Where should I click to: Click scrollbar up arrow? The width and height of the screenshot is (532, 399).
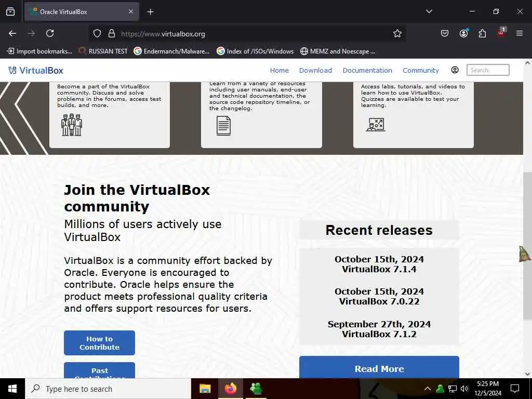(x=527, y=63)
